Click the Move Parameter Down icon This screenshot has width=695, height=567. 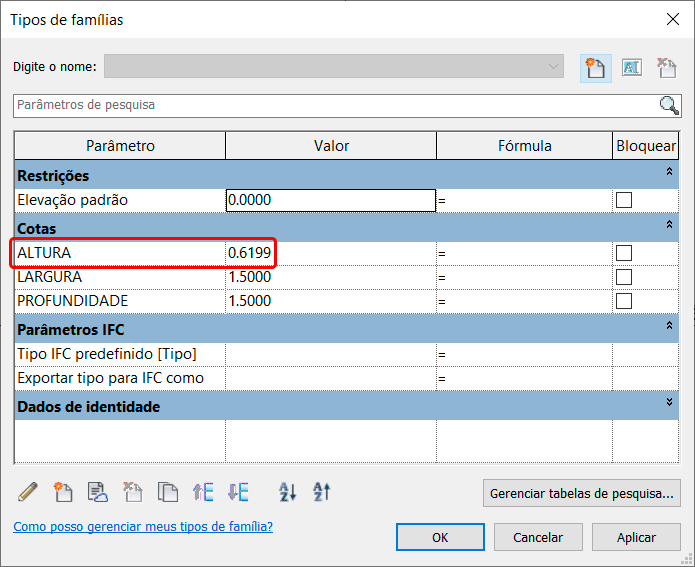(238, 491)
